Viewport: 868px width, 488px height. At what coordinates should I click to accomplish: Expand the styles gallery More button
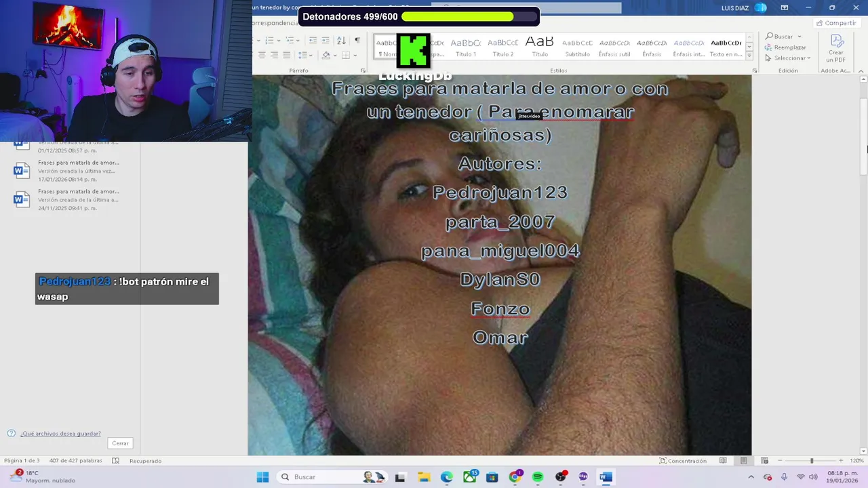coord(749,56)
